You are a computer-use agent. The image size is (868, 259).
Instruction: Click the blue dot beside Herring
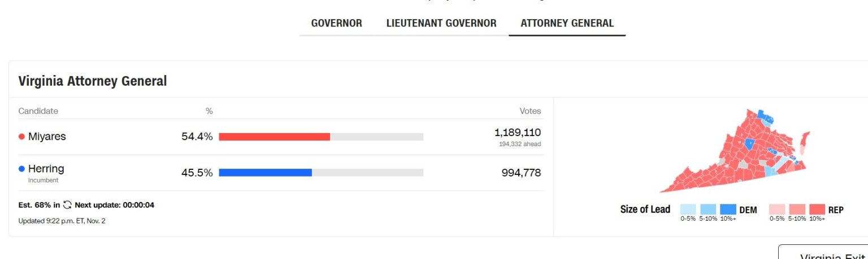click(x=21, y=169)
